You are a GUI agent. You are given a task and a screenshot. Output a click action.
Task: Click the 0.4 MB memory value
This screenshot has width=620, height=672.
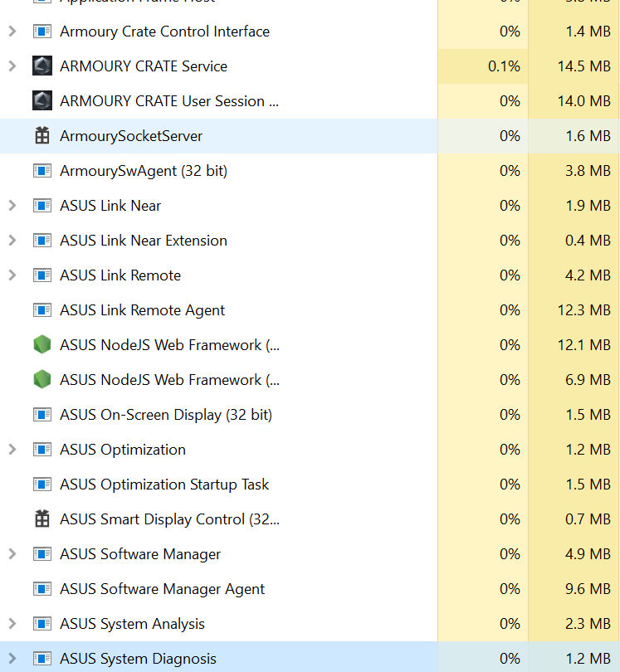[x=588, y=241]
